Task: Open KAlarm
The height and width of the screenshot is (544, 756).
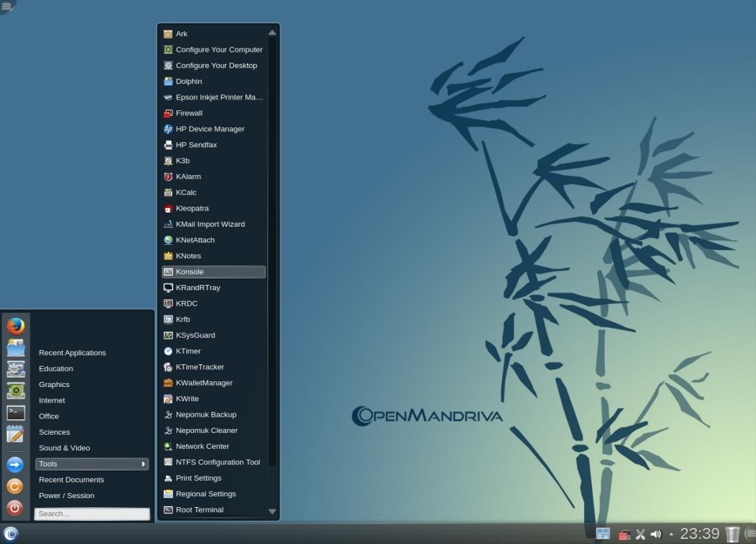Action: [214, 176]
